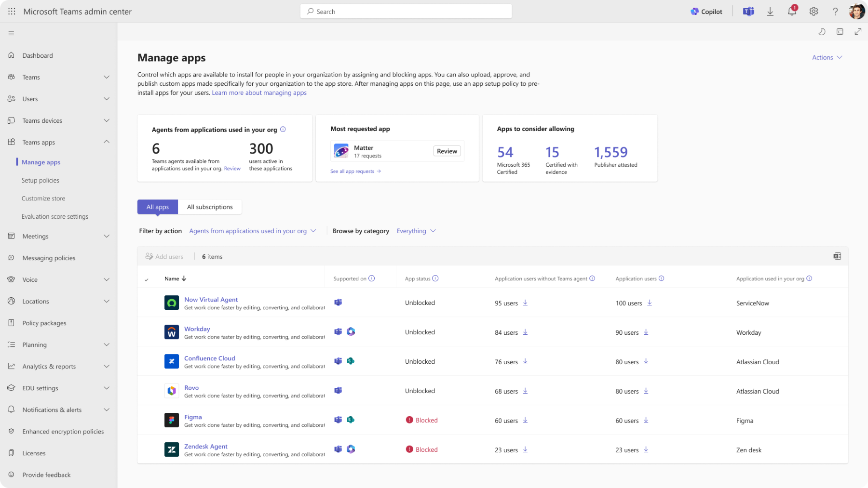Open Microsoft Teams app icon in header
This screenshot has width=868, height=488.
pyautogui.click(x=748, y=12)
